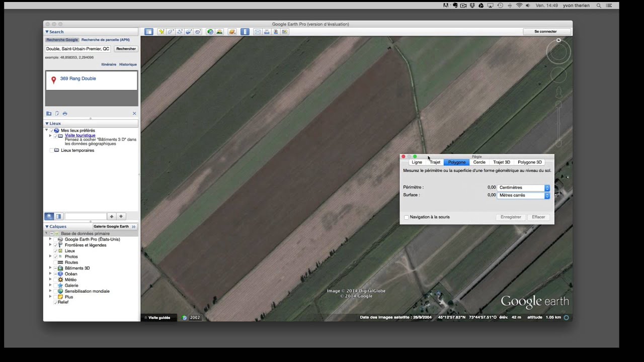Viewport: 644px width, 362px height.
Task: Clear search results with the blue X
Action: point(134,114)
